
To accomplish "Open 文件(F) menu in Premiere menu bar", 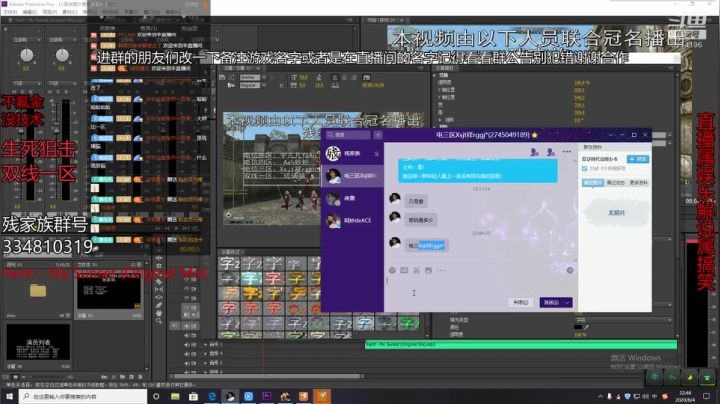I will [10, 11].
